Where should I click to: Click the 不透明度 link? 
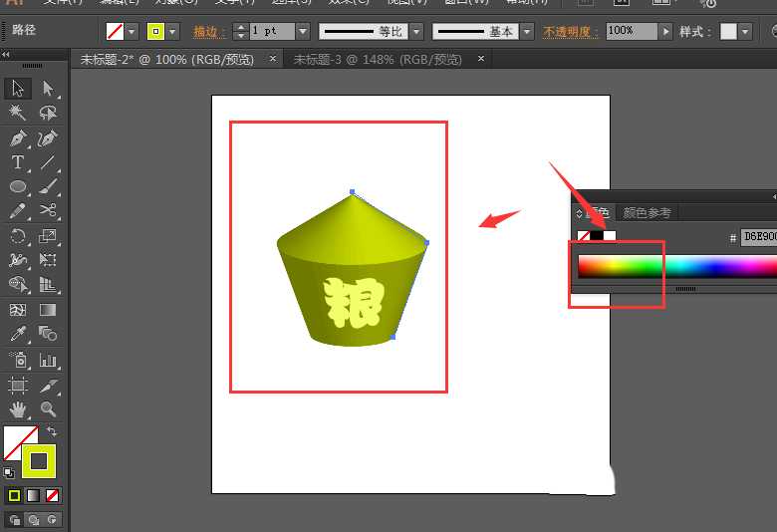click(571, 32)
